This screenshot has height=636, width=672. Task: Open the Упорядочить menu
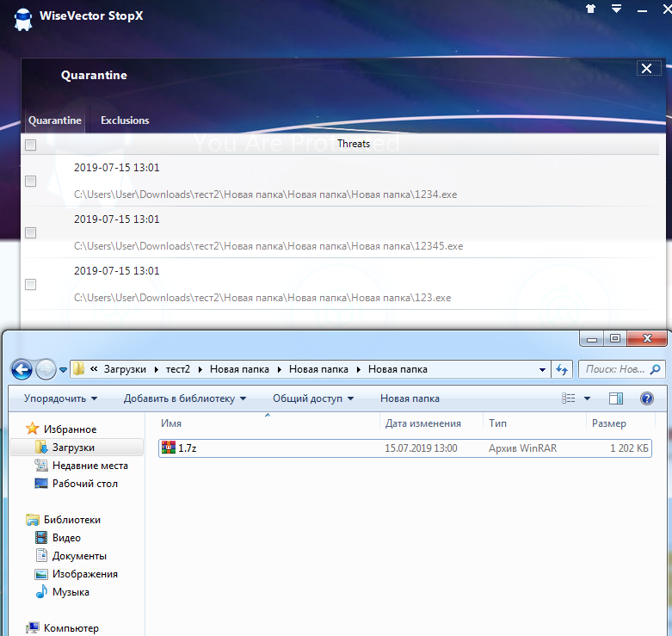[x=60, y=398]
